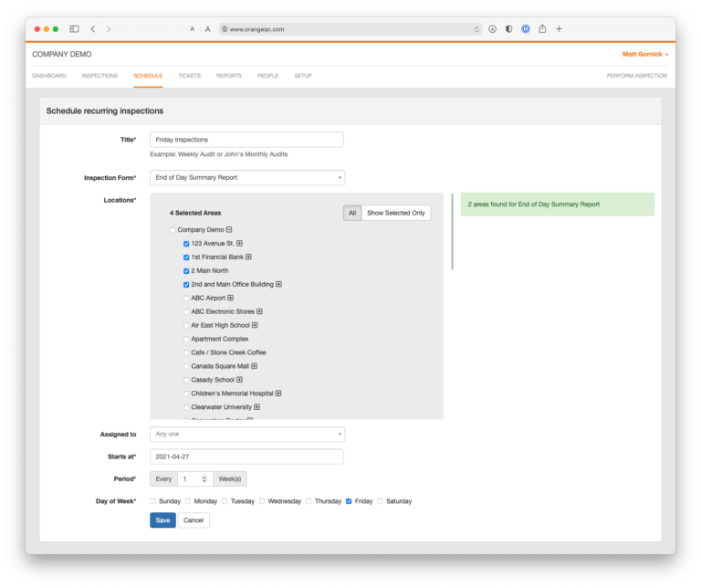The height and width of the screenshot is (588, 701).
Task: Click the browser back arrow
Action: (92, 29)
